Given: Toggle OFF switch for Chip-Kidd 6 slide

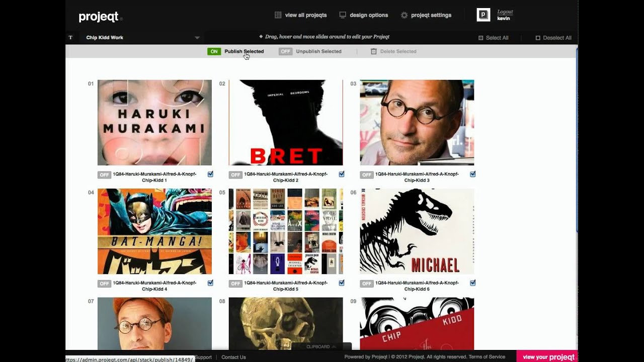Looking at the screenshot, I should click(x=367, y=284).
